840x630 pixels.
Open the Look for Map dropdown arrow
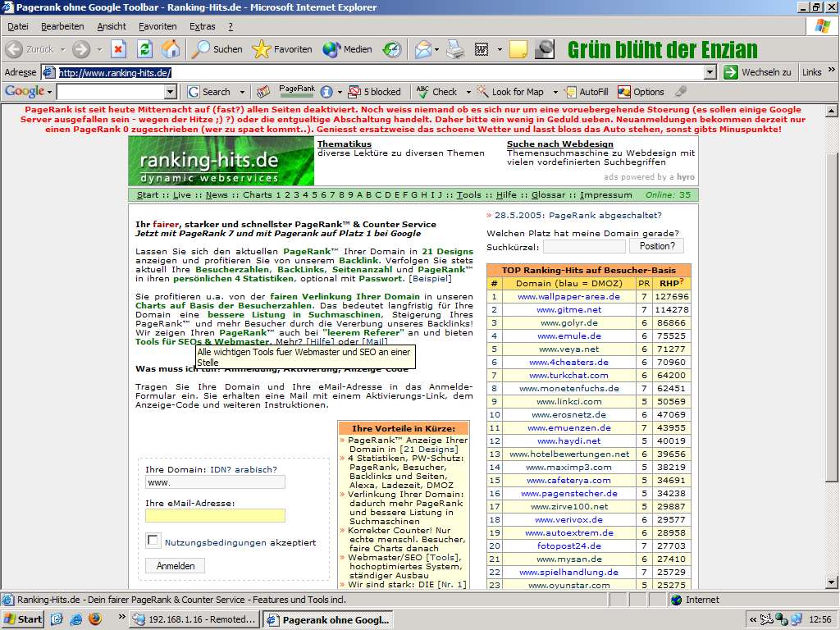pyautogui.click(x=555, y=92)
